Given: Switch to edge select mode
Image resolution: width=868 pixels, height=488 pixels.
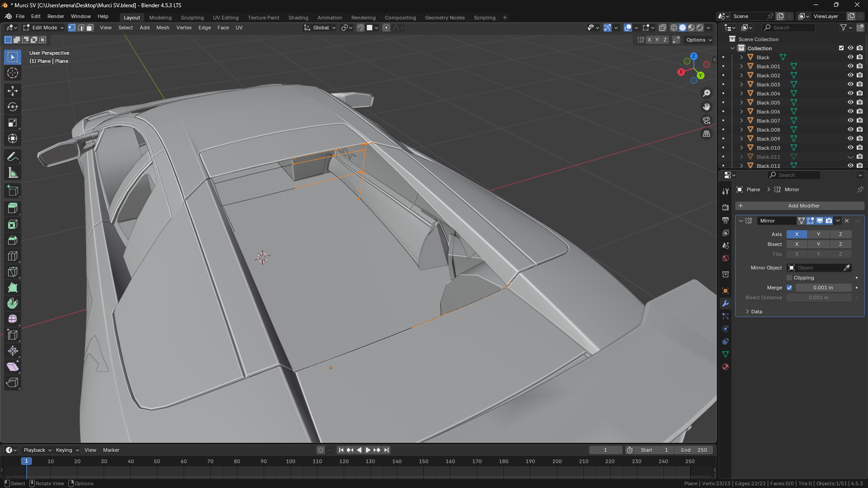Looking at the screenshot, I should [81, 28].
